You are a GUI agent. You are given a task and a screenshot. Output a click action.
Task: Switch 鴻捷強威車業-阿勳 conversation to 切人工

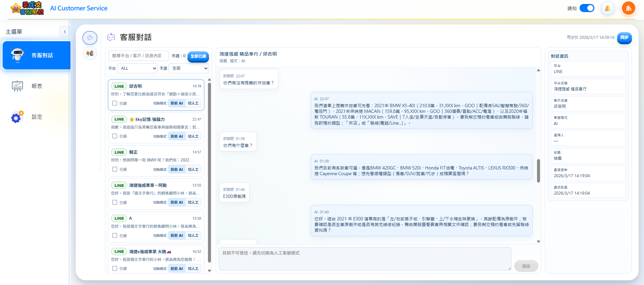tap(193, 202)
